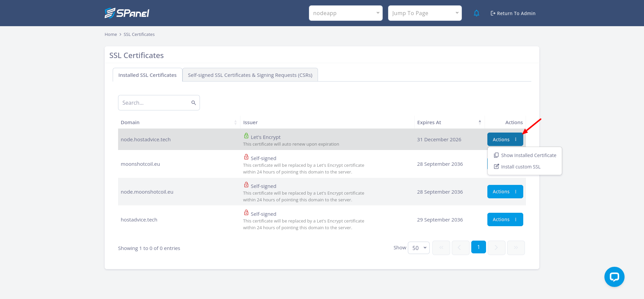Screen dimensions: 644x299
Task: Open Actions for node.hostadvice.tech
Action: coord(505,139)
